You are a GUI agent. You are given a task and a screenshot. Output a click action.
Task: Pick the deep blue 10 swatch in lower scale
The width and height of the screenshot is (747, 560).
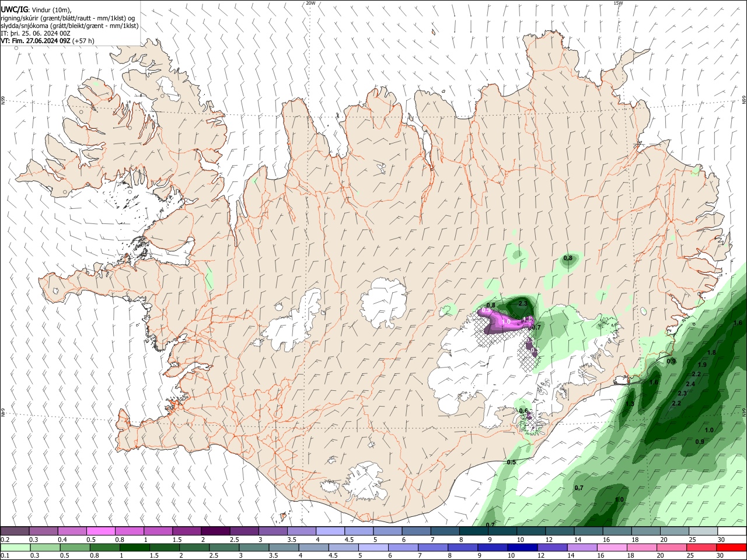[x=522, y=547]
